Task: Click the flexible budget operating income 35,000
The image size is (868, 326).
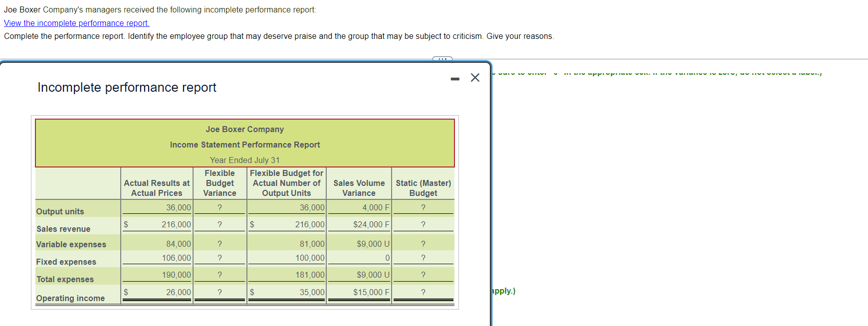Action: coord(312,292)
